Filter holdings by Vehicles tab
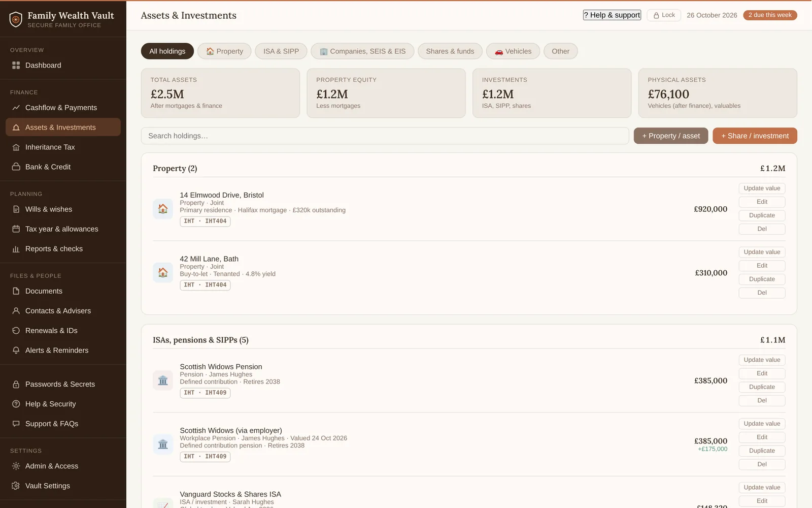Viewport: 812px width, 508px height. [x=513, y=51]
